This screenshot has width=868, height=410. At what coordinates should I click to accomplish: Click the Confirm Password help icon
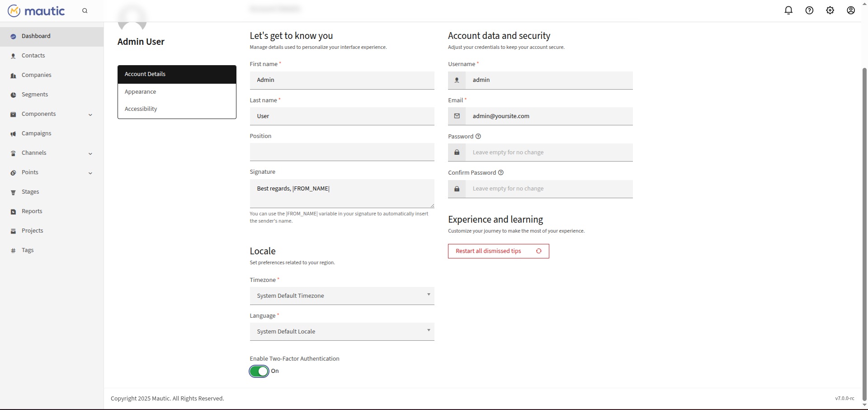pyautogui.click(x=501, y=172)
